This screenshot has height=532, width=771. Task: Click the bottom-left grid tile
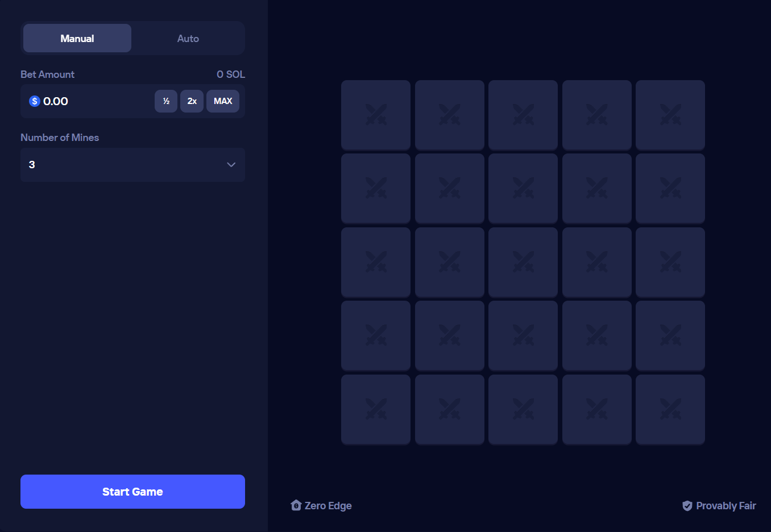pos(375,409)
